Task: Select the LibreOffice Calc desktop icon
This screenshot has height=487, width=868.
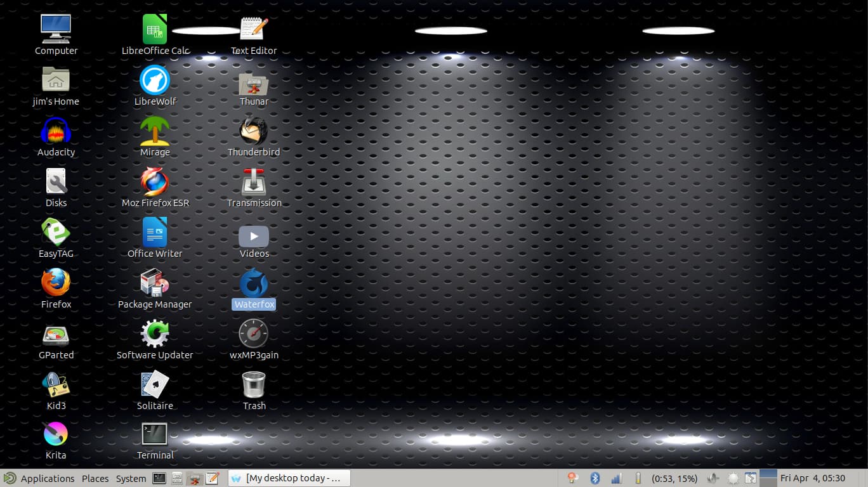Action: pos(155,29)
